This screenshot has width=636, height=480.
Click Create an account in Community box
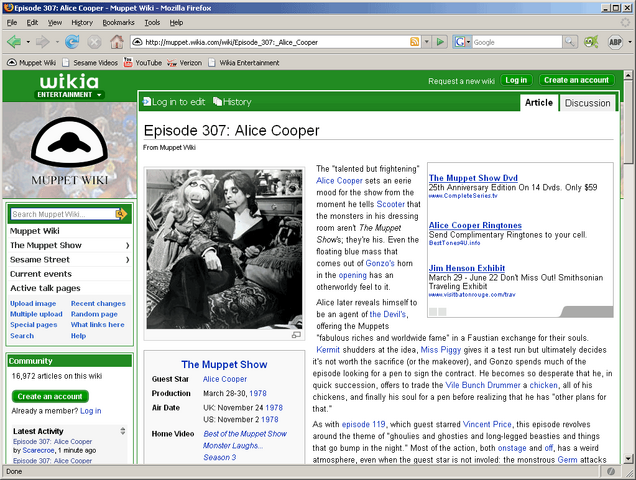(50, 396)
